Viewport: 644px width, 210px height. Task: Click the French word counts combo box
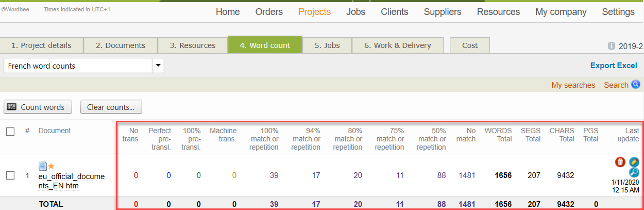78,66
